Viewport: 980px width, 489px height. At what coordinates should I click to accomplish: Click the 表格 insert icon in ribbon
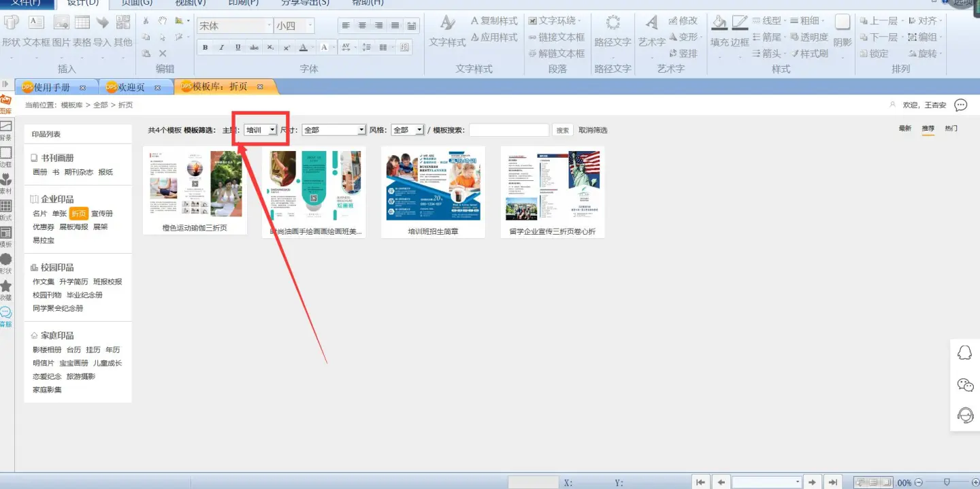(x=82, y=23)
